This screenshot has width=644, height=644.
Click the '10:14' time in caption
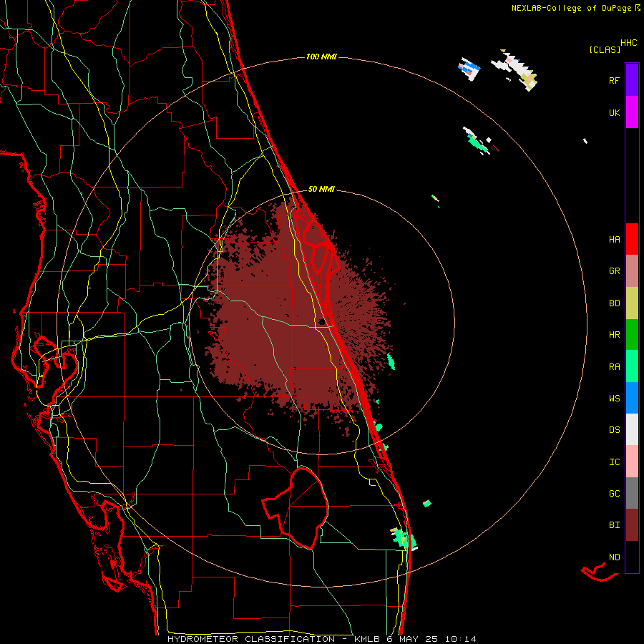(x=460, y=639)
